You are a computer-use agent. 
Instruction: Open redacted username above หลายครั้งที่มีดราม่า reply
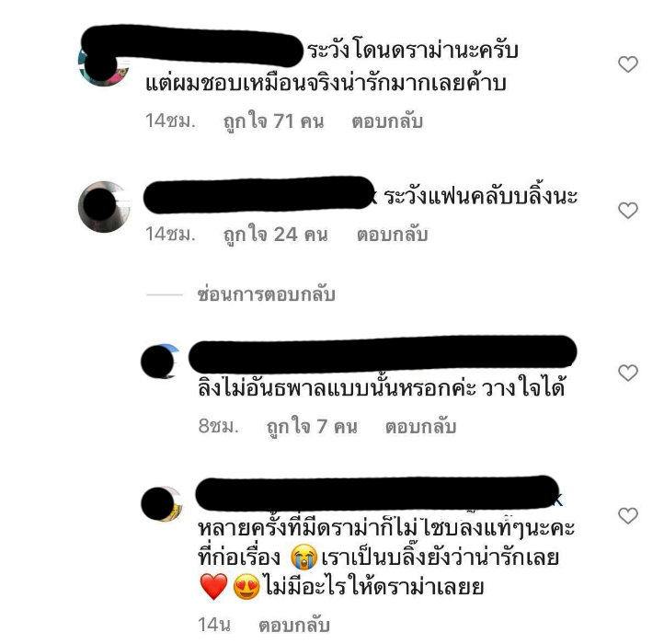[x=377, y=493]
